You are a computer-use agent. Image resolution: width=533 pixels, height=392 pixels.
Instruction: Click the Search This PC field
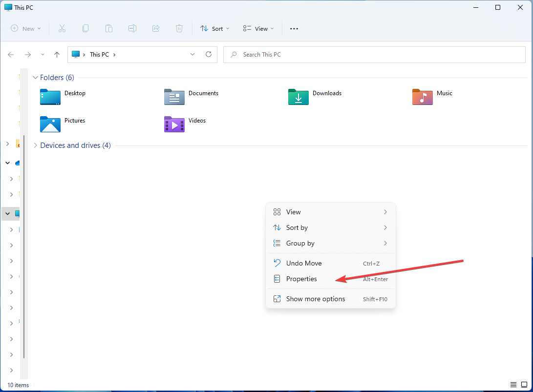[374, 55]
